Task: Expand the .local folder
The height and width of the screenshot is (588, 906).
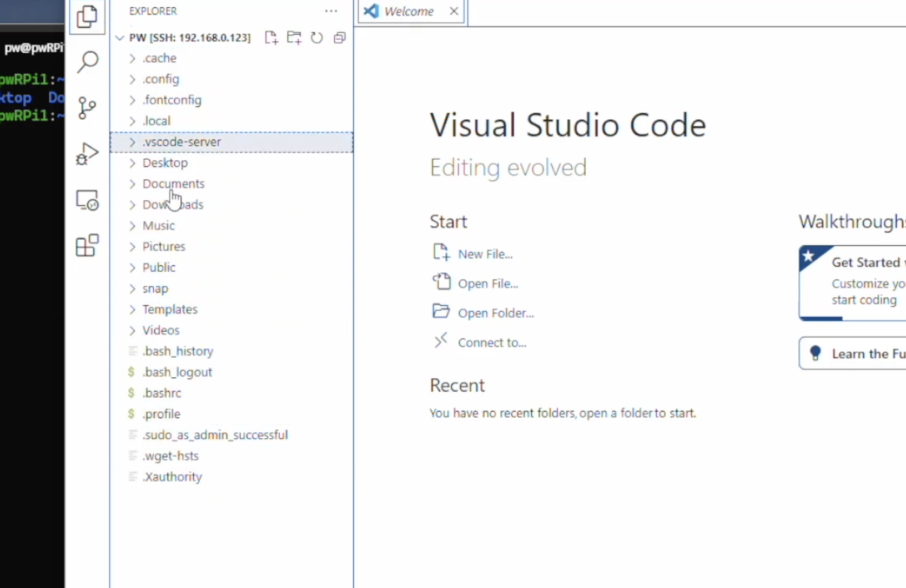Action: tap(231, 121)
